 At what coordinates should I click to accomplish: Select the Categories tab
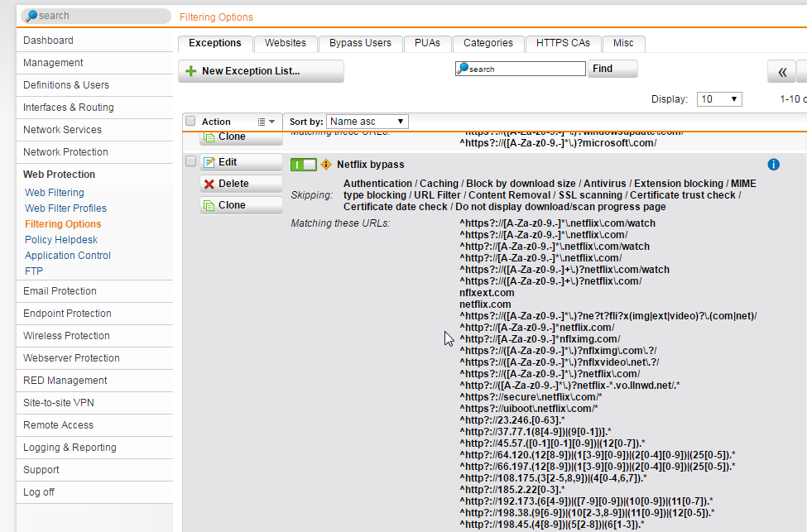(x=488, y=43)
